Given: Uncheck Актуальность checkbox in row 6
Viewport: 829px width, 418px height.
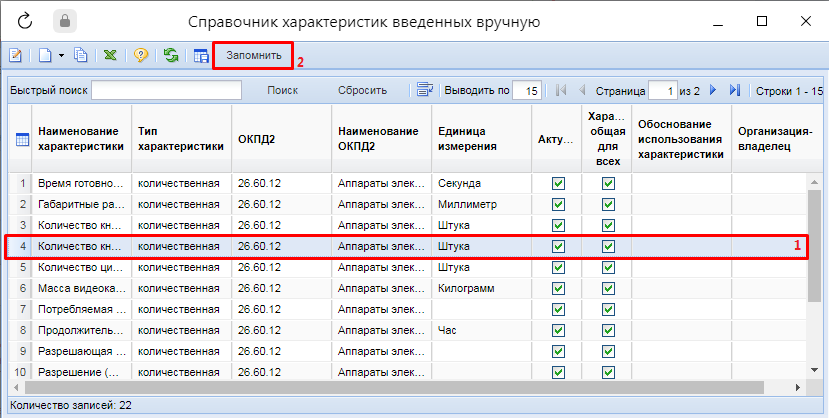Looking at the screenshot, I should click(558, 288).
